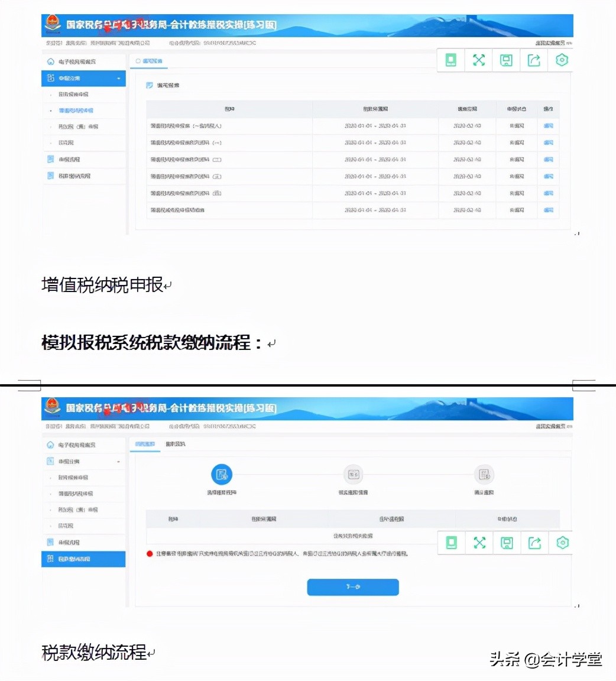Open the gear icon in the lower green toolbar
616x681 pixels.
(x=562, y=542)
